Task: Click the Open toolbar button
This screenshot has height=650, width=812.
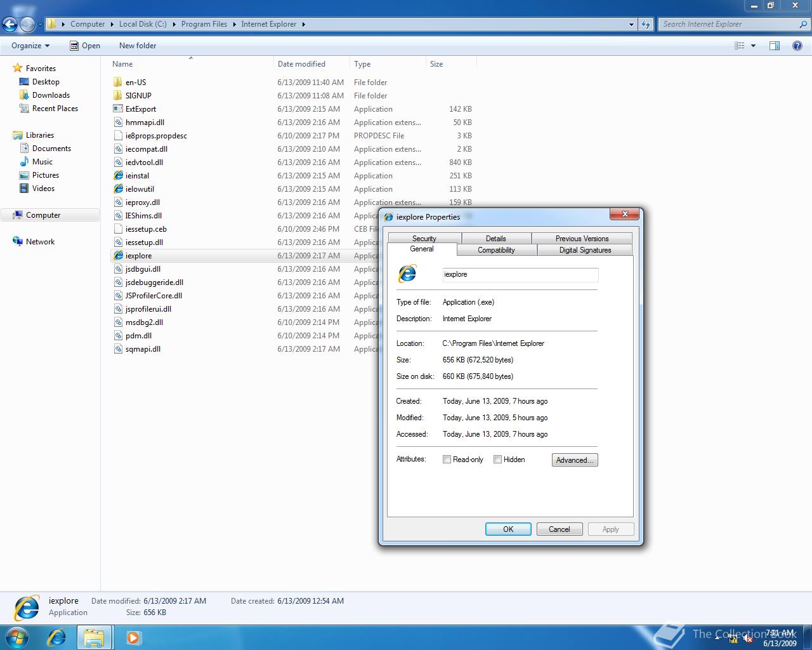Action: click(84, 46)
